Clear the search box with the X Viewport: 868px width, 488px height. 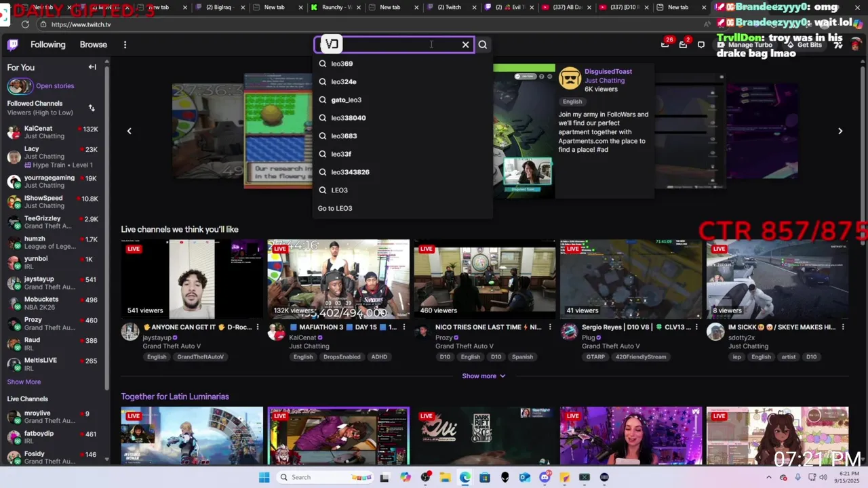tap(466, 45)
